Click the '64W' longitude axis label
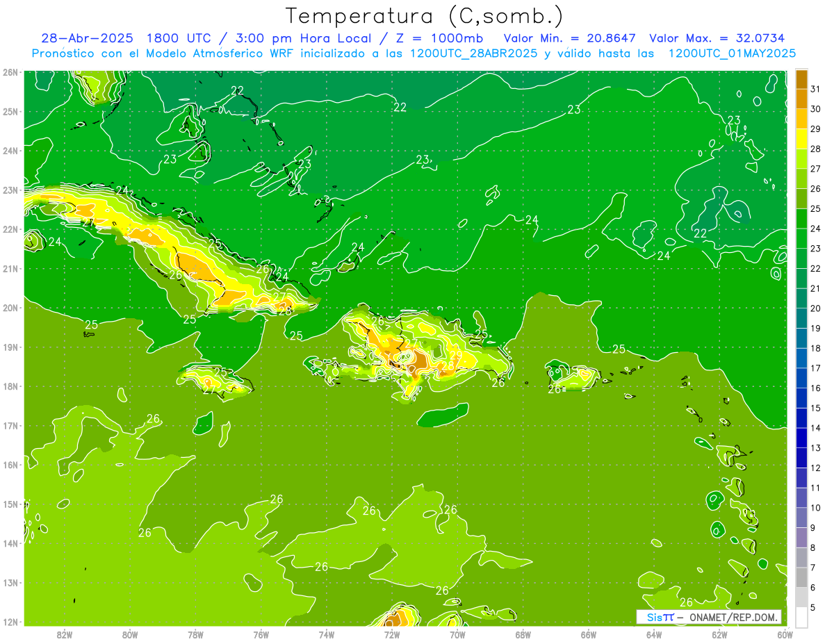This screenshot has width=834, height=644. coord(654,634)
